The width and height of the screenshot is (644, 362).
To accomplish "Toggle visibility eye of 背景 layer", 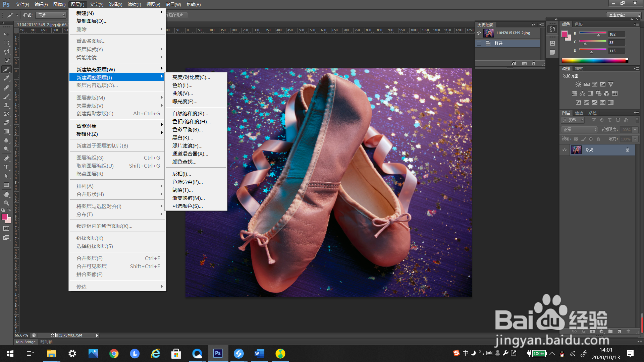I will (565, 150).
